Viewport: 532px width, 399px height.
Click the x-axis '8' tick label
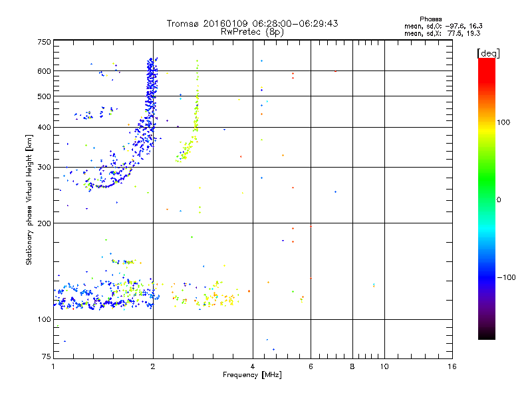coord(352,366)
